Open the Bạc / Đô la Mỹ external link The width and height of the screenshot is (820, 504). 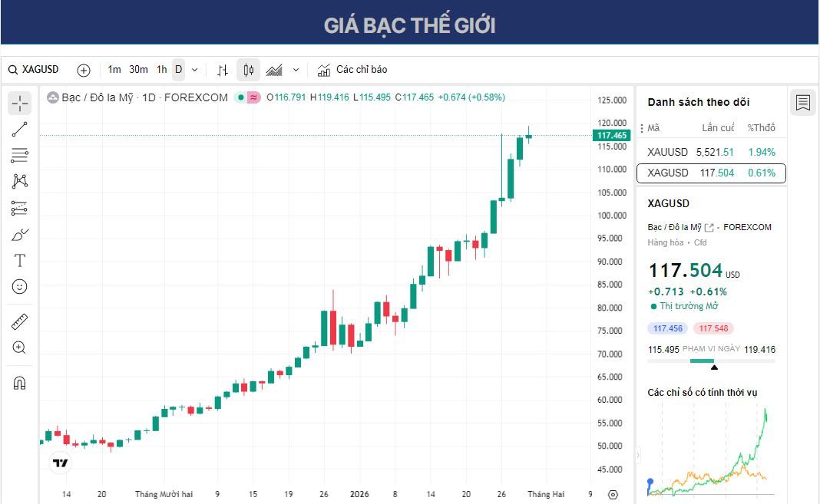(709, 227)
